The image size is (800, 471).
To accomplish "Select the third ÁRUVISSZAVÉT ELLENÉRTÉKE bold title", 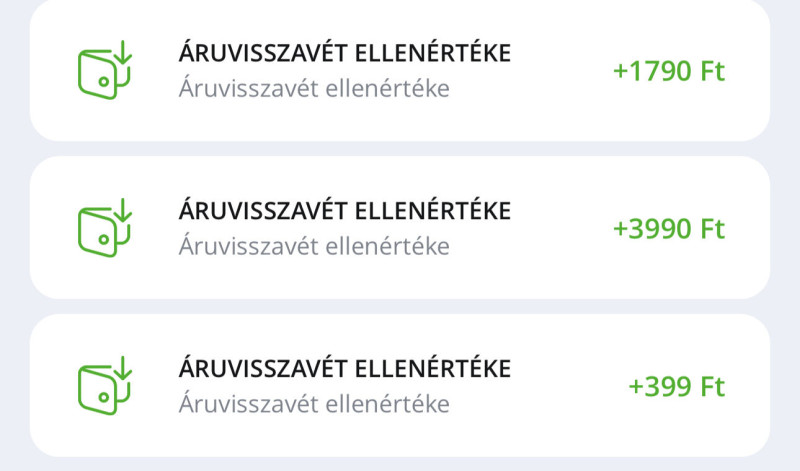I will 344,367.
